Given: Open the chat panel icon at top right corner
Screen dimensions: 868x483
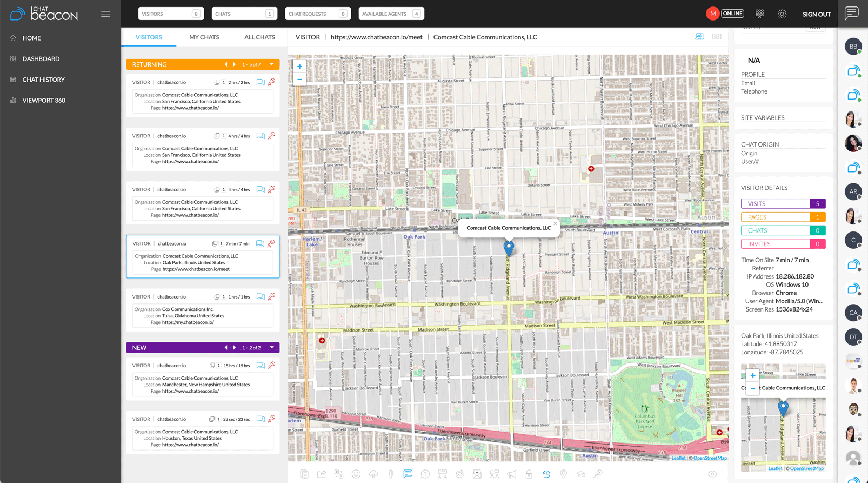Looking at the screenshot, I should (852, 13).
